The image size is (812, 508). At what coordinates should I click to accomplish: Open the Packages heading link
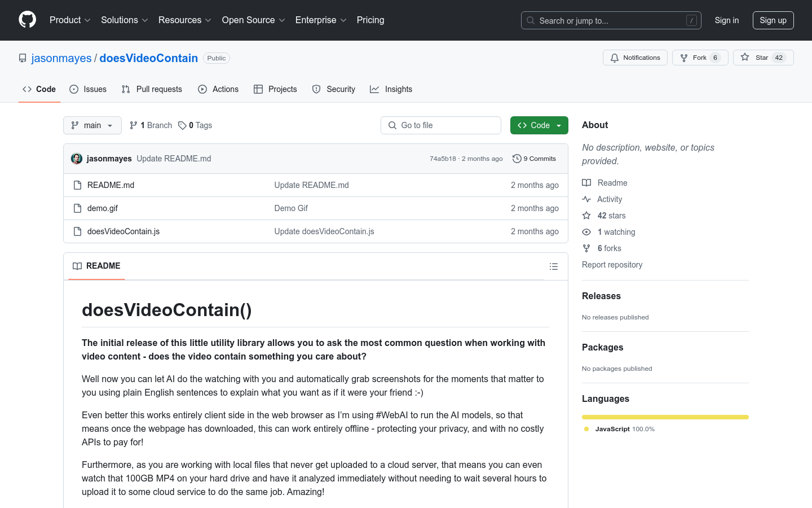pyautogui.click(x=602, y=347)
